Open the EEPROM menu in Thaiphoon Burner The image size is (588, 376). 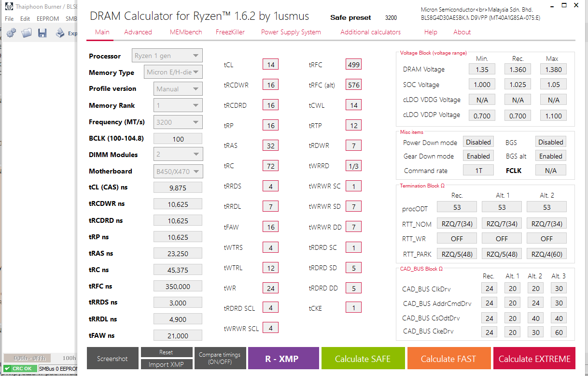pyautogui.click(x=48, y=19)
